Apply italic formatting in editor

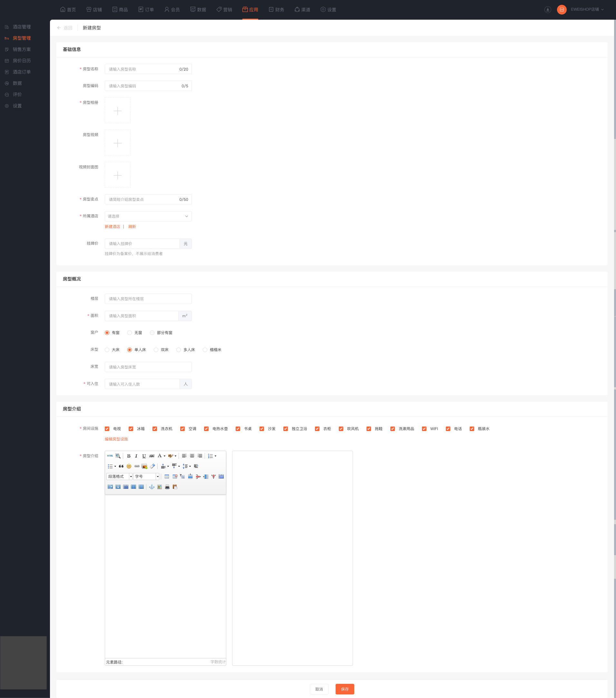click(136, 456)
